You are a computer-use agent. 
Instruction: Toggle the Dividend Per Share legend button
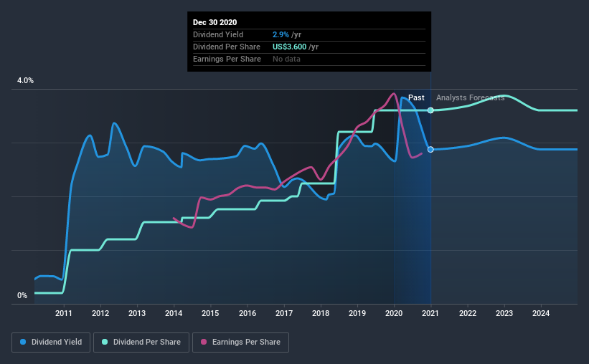pyautogui.click(x=141, y=343)
